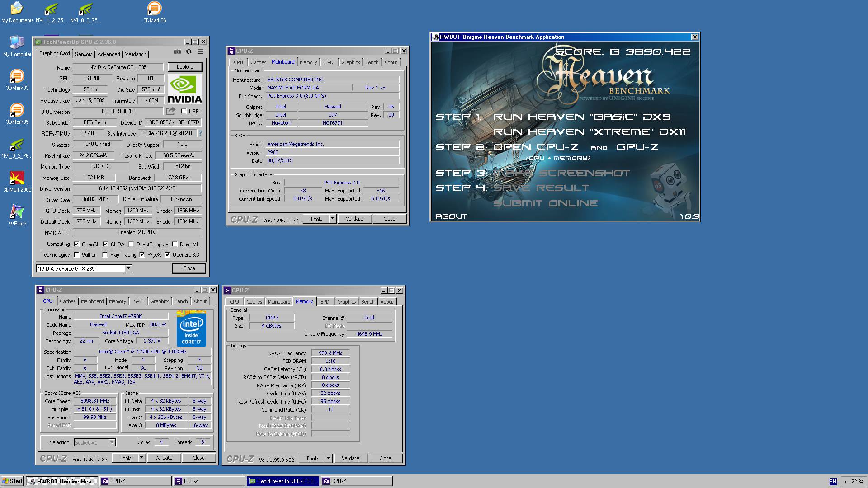Image resolution: width=868 pixels, height=488 pixels.
Task: Open Bench tab in Memory CPU-Z window
Action: 368,302
